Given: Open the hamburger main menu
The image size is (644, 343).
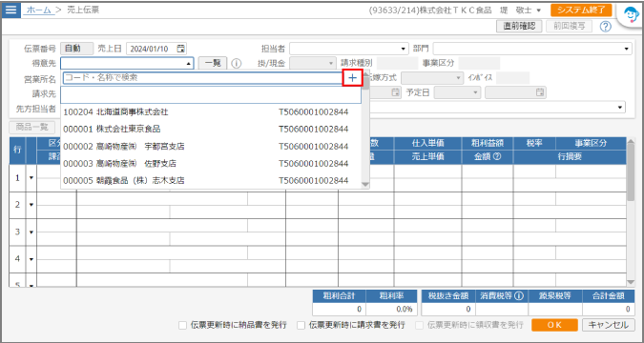Looking at the screenshot, I should tap(10, 10).
